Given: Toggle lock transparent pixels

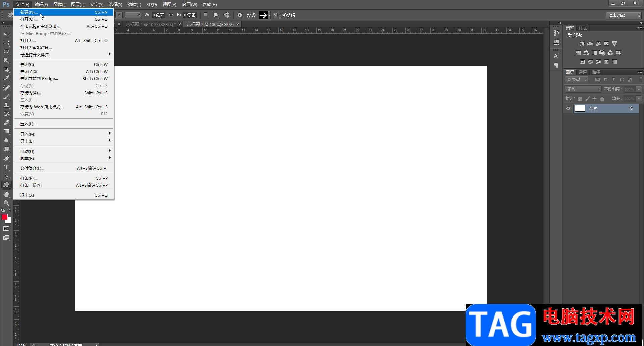Looking at the screenshot, I should point(580,99).
